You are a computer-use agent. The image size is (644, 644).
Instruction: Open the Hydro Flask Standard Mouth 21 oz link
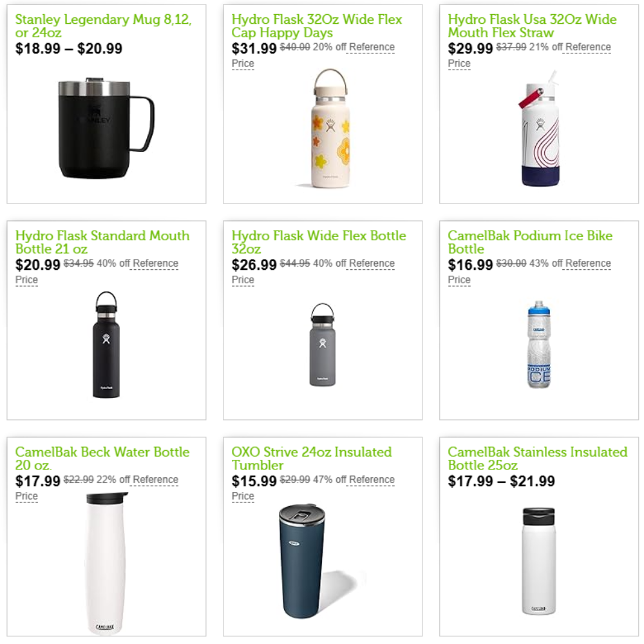coord(102,242)
